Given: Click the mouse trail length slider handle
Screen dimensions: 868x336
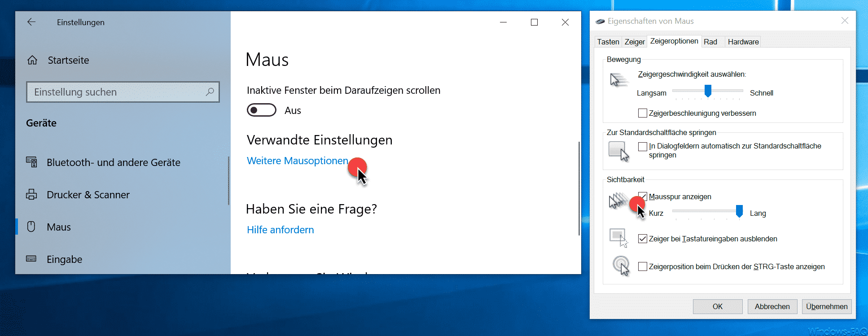Looking at the screenshot, I should coord(739,211).
